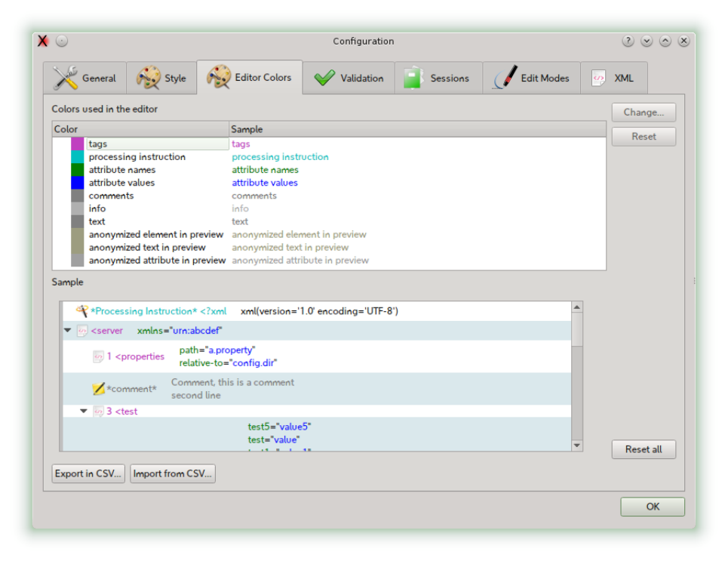Open the Style tab

(x=161, y=78)
